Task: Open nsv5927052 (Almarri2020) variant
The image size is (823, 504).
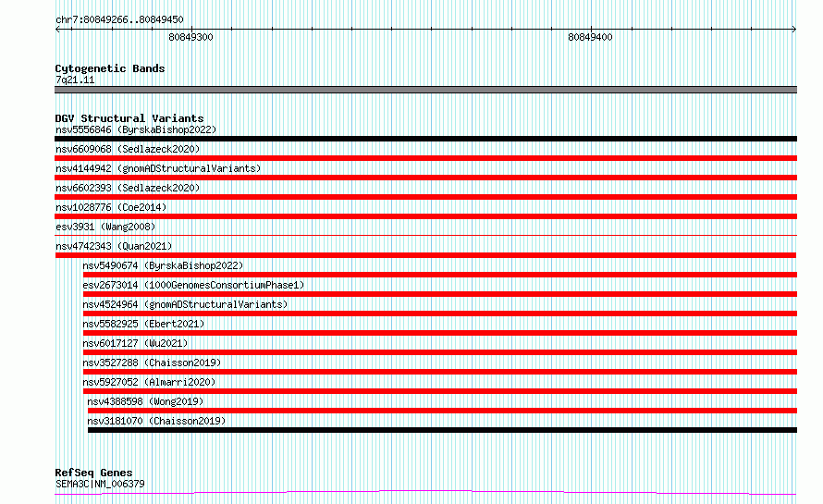Action: click(149, 382)
